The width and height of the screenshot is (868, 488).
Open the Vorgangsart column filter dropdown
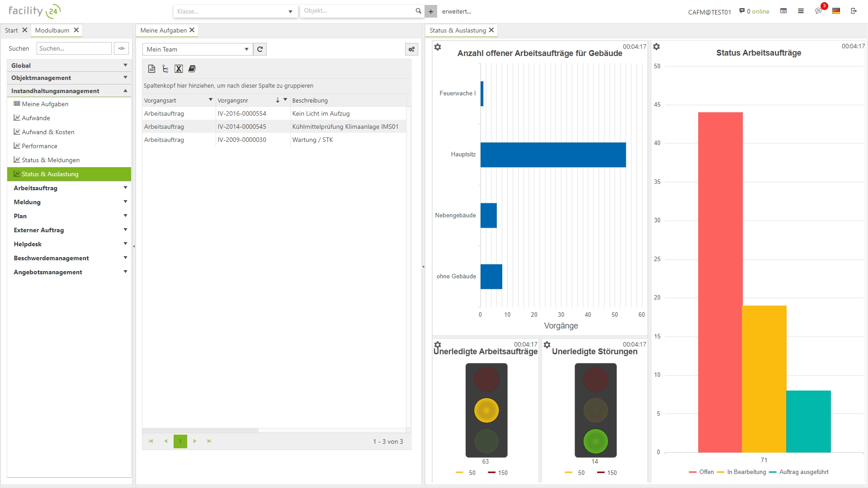pos(210,100)
